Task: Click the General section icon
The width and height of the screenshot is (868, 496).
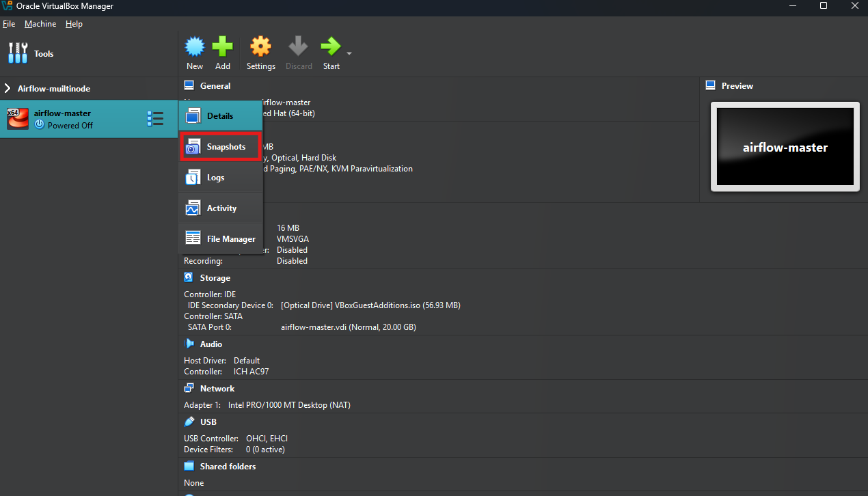Action: (x=189, y=85)
